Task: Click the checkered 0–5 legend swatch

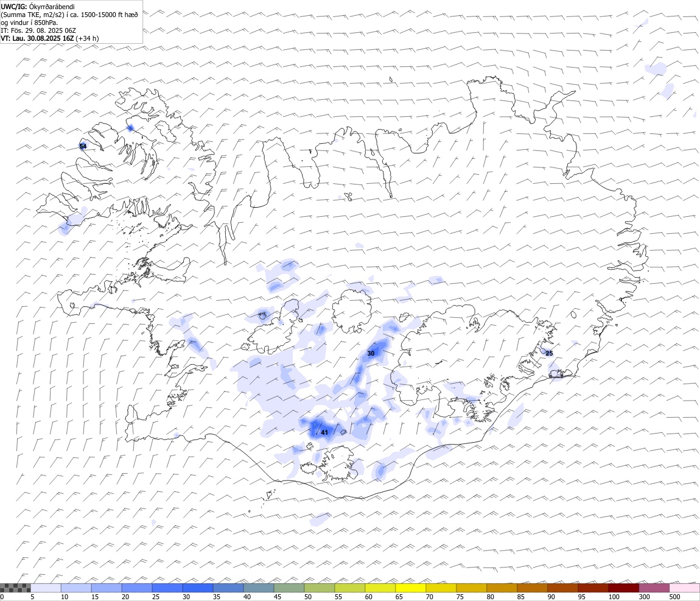Action: point(15,588)
